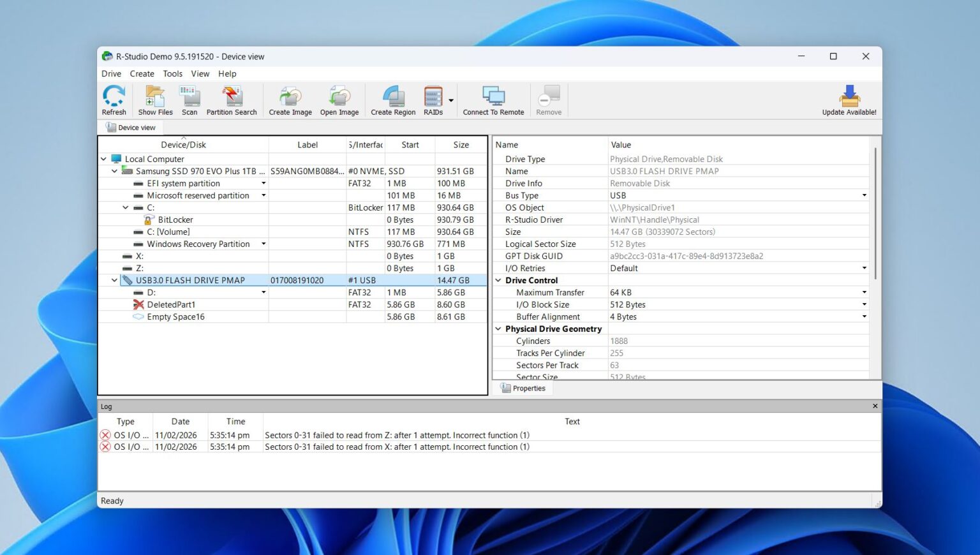Open the Tools menu

click(172, 73)
